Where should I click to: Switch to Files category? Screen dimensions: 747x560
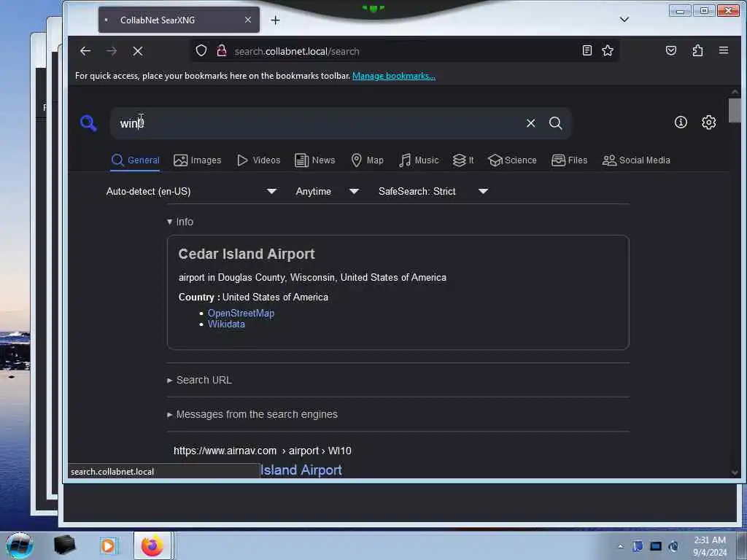coord(569,160)
